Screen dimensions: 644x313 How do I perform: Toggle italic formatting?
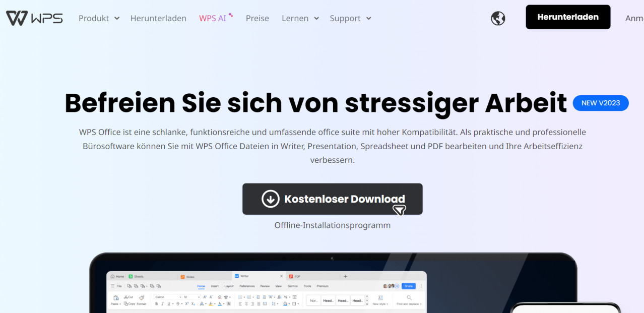click(162, 303)
